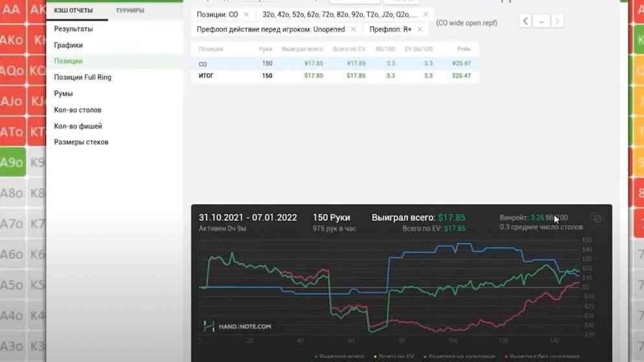Click the A9o hand cell in range grid

[x=12, y=163]
